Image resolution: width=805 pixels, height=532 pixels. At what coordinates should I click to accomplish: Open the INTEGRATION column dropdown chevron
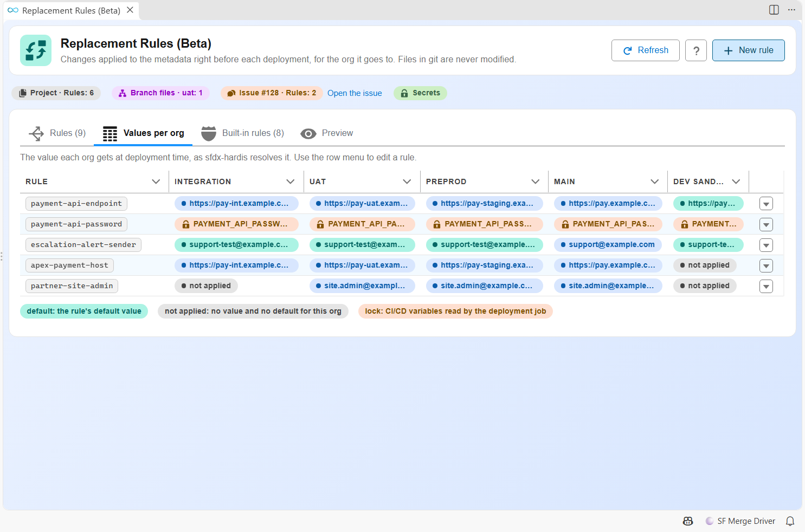(291, 181)
